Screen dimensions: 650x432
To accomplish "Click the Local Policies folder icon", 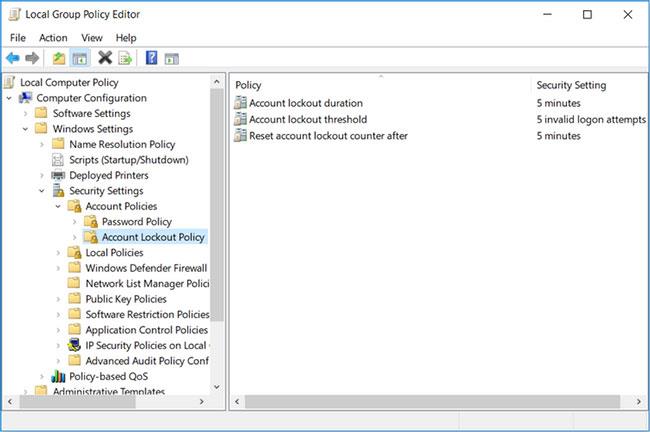I will pyautogui.click(x=75, y=252).
